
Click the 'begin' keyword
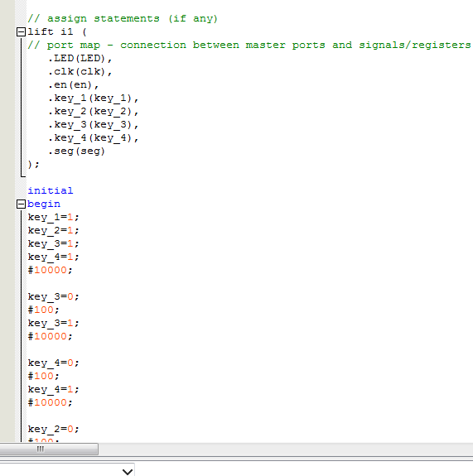point(44,204)
